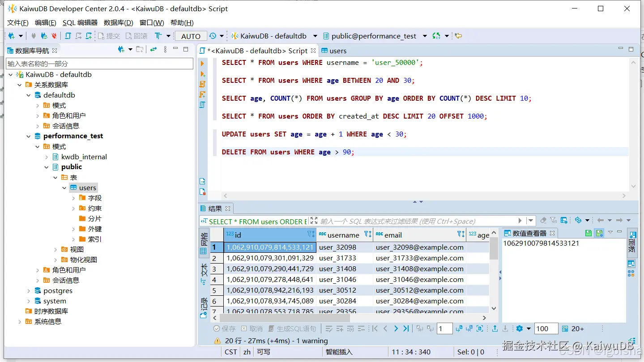Expand the postgres database node

coord(29,291)
